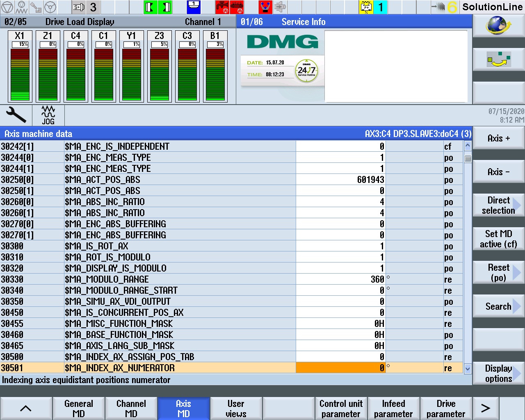
Task: Click the red coolant tap status icon
Action: tap(223, 7)
